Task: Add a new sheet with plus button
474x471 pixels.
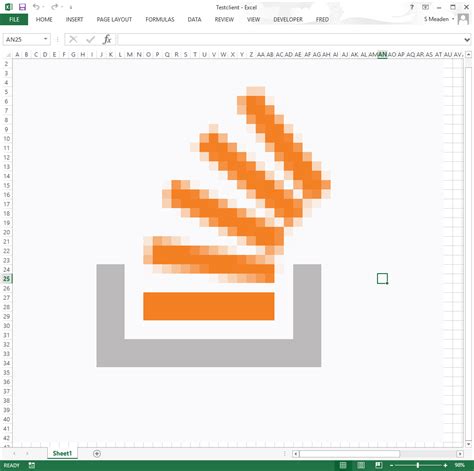Action: point(97,453)
